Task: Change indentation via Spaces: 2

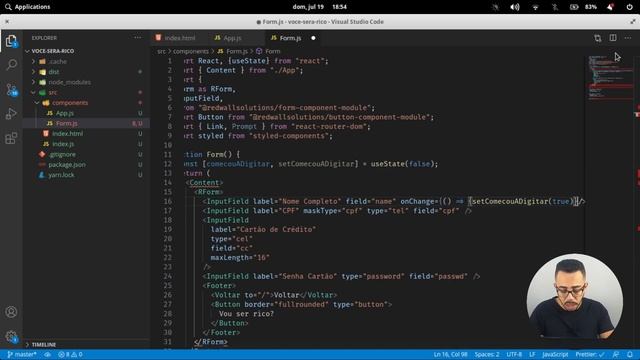Action: [487, 354]
